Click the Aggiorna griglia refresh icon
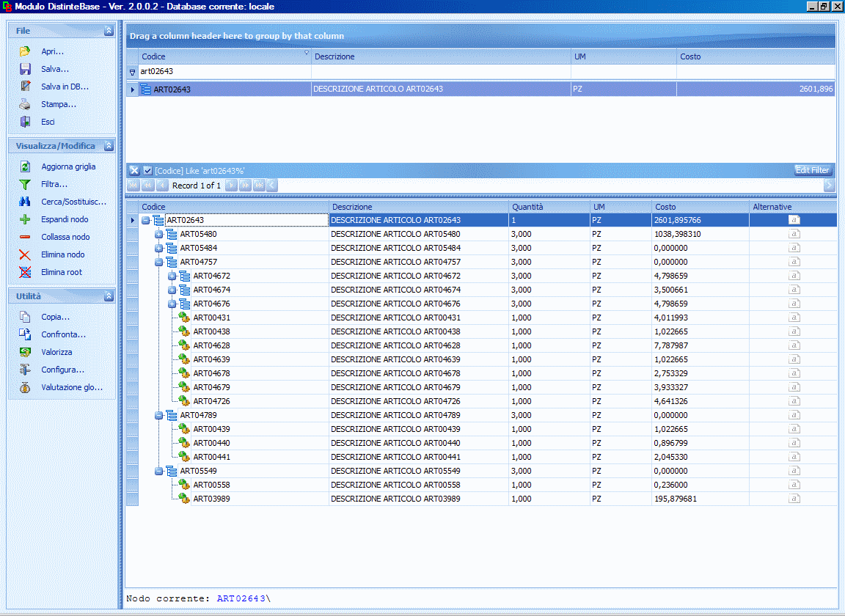The height and width of the screenshot is (616, 845). (25, 166)
